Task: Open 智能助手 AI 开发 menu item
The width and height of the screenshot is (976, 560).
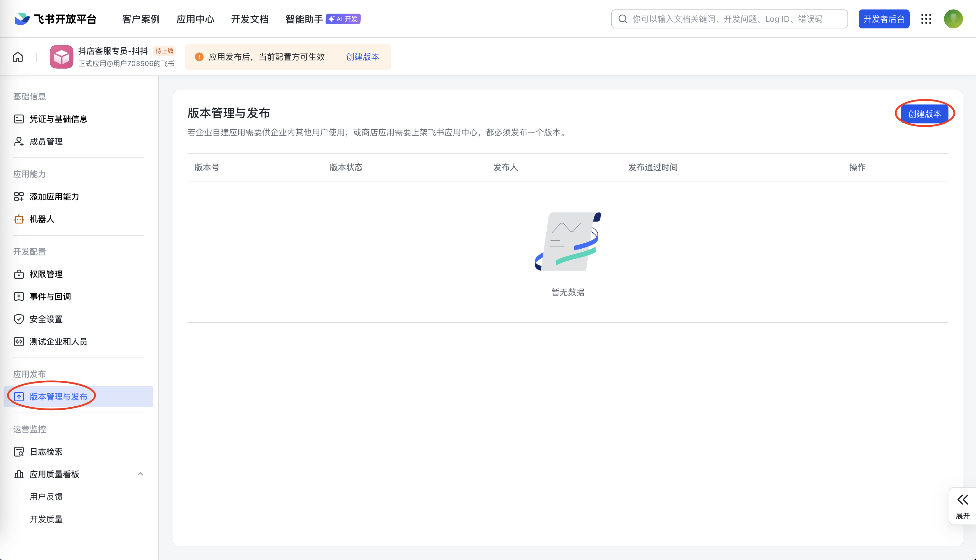Action: (322, 19)
